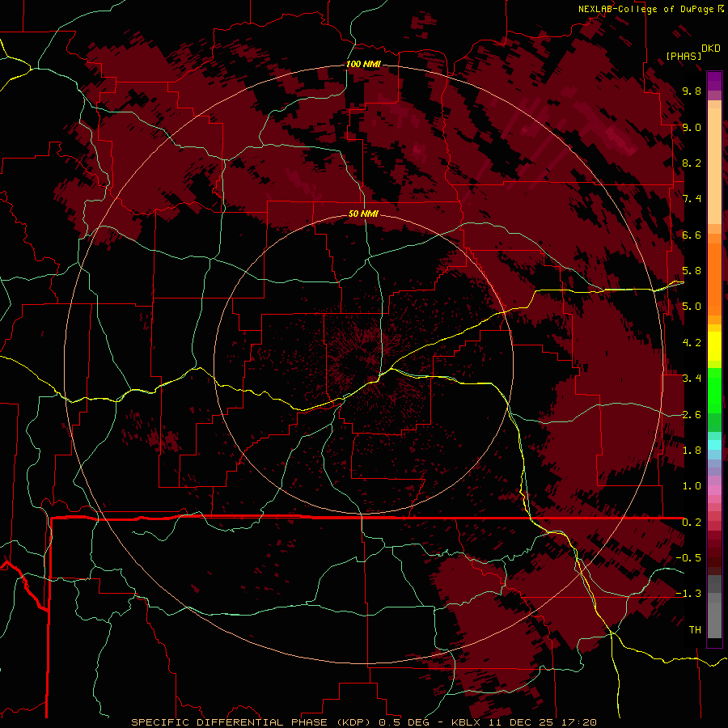728x728 pixels.
Task: Click the -1.3 scale value
Action: click(688, 594)
